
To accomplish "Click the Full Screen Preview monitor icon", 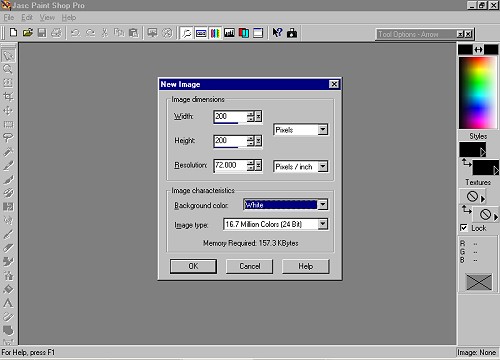I will [152, 33].
